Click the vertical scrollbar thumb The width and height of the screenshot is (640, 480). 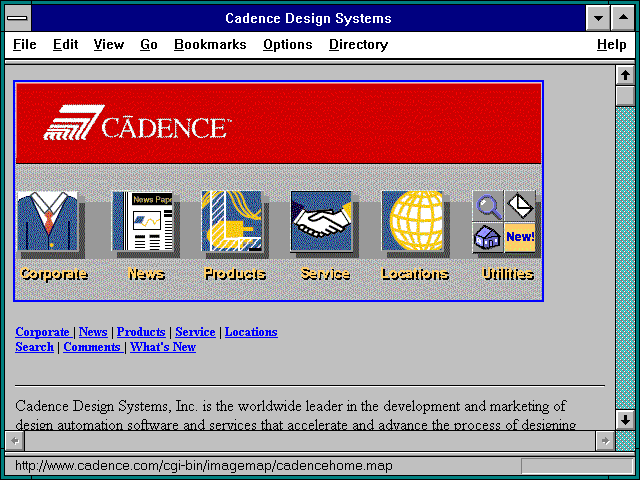625,96
